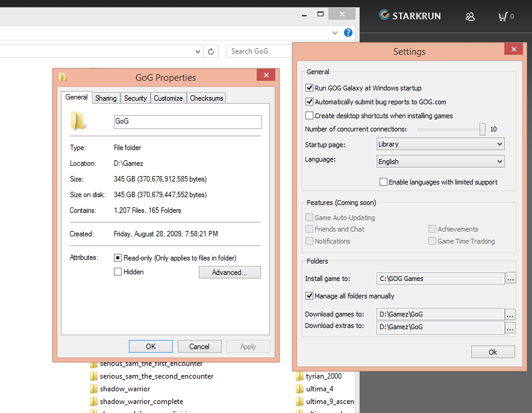
Task: Click the shadow_warrior_complete folder name
Action: click(x=142, y=402)
